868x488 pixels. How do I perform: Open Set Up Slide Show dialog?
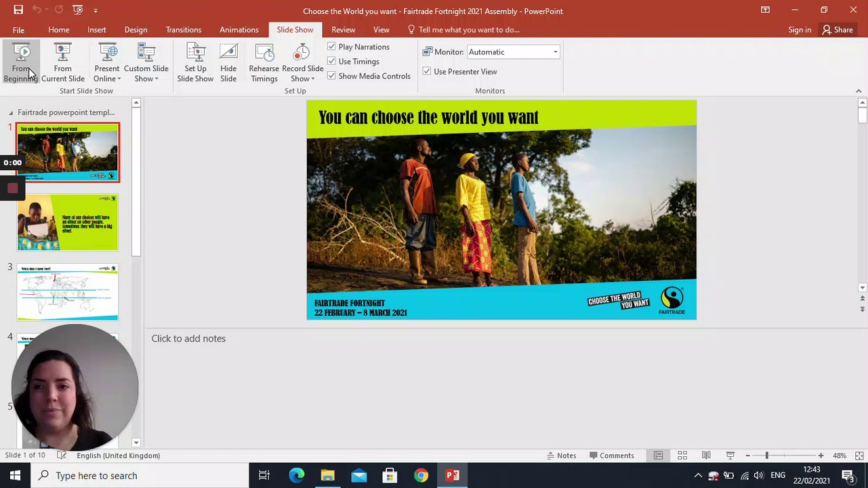click(195, 63)
